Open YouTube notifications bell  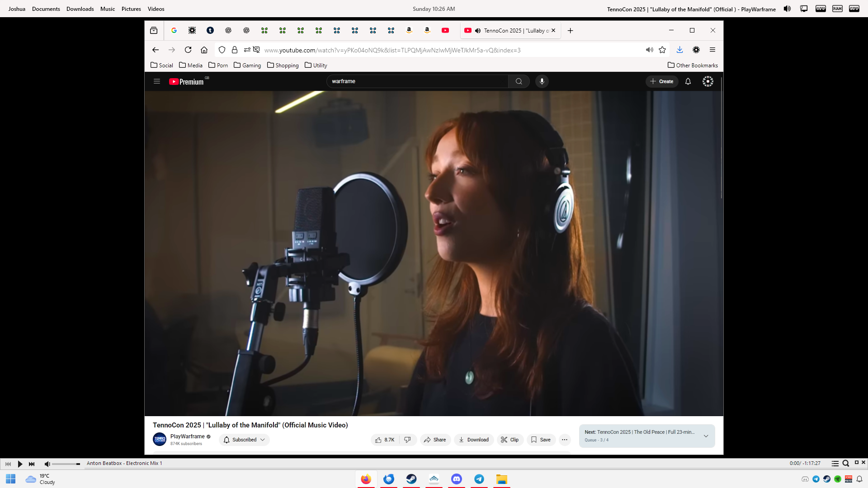click(x=688, y=81)
